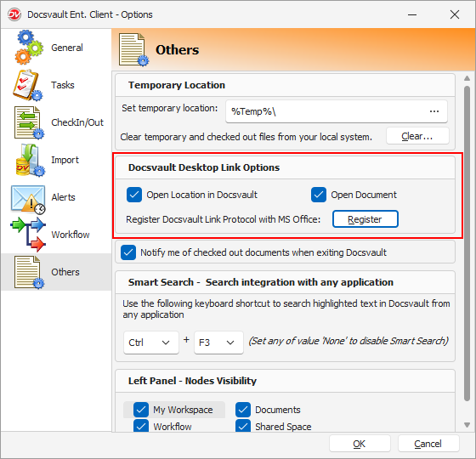Click 'Clear temporary and checked out files' text

point(246,137)
